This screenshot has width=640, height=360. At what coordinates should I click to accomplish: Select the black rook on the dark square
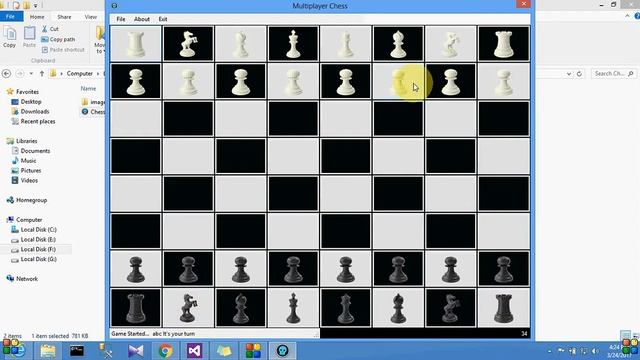click(136, 308)
